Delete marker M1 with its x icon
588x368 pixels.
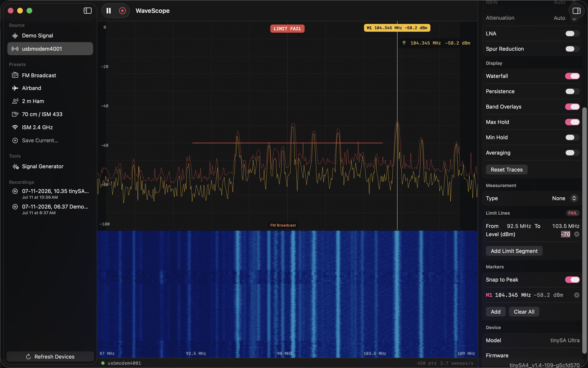pos(577,295)
